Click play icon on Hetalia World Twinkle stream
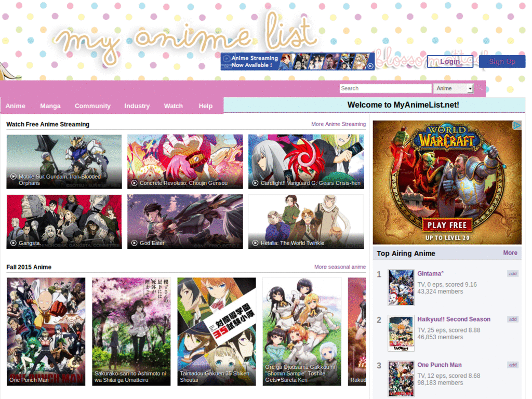 coord(255,243)
